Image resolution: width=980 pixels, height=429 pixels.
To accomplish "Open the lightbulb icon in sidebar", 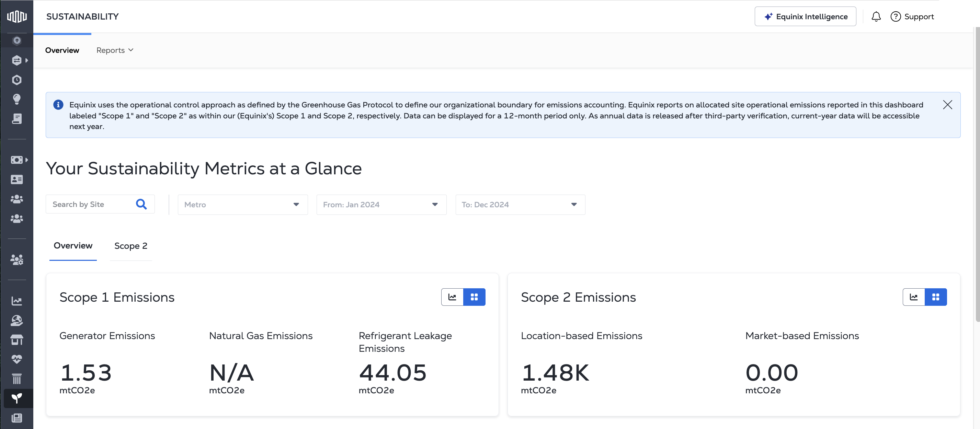I will pos(17,99).
